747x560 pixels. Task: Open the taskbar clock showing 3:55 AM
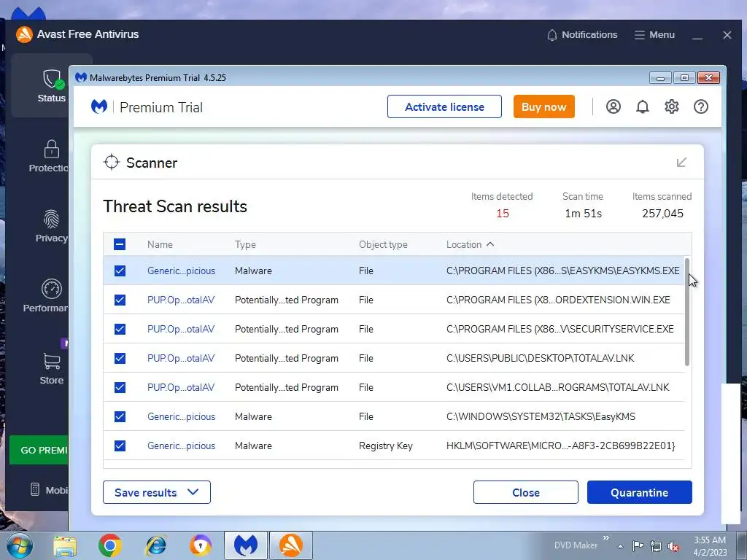[710, 545]
